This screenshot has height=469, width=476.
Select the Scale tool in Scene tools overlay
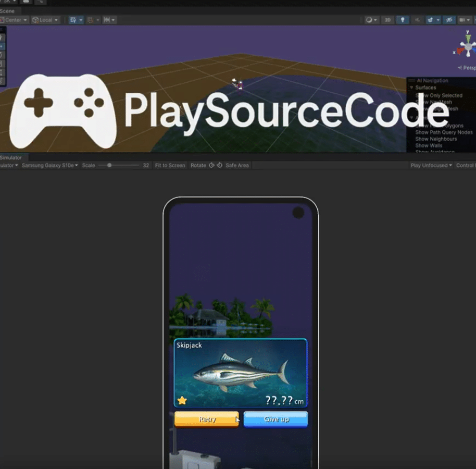(x=2, y=64)
